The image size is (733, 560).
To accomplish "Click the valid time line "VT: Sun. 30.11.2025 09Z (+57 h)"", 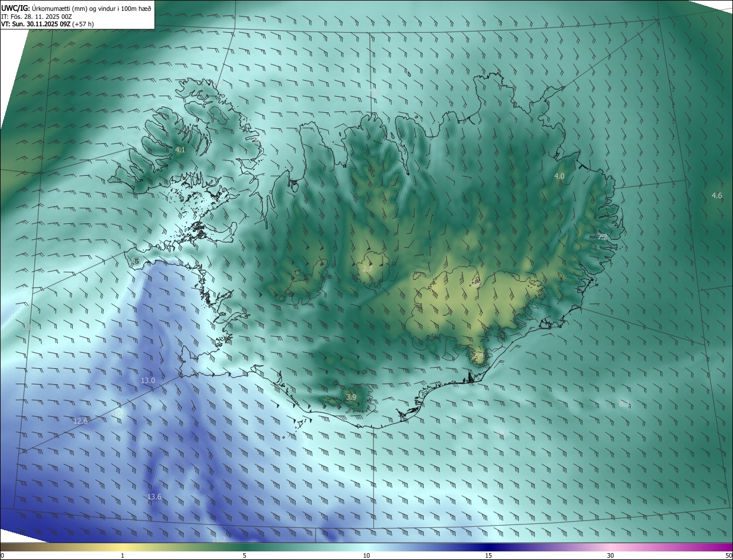I will 48,24.
